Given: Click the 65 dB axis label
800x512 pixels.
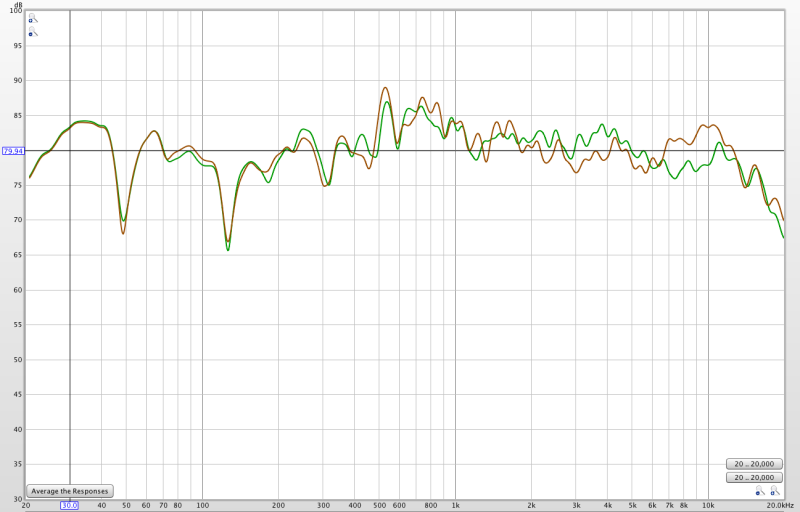Looking at the screenshot, I should 18,255.
